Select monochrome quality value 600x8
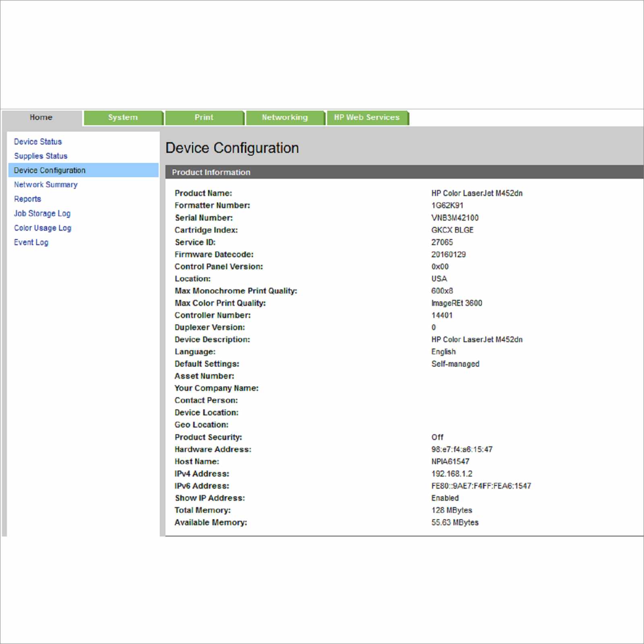Viewport: 644px width, 644px height. [442, 291]
